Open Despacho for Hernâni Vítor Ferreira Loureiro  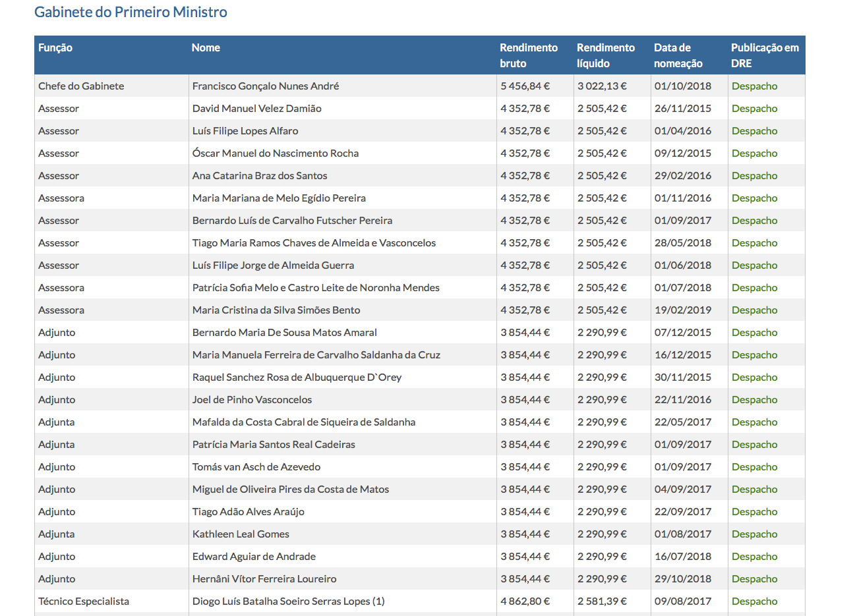coord(754,579)
